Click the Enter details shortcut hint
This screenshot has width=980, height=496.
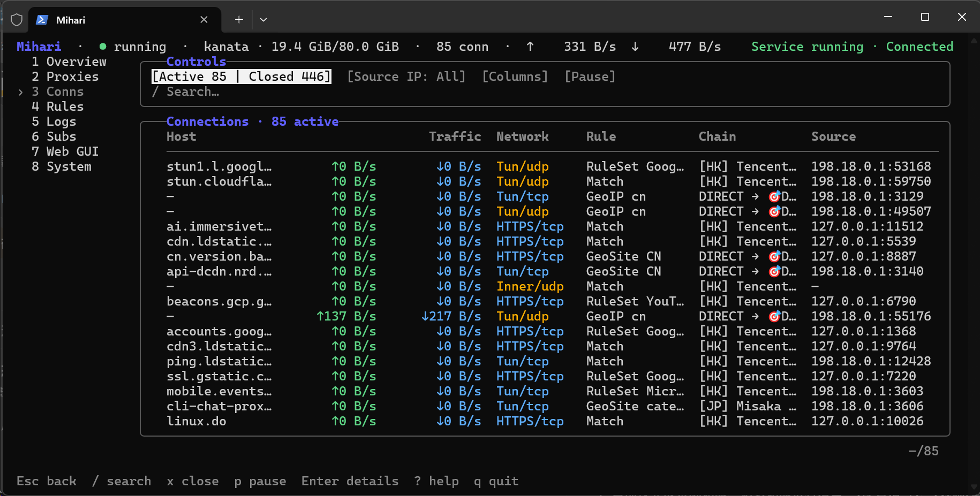click(x=350, y=481)
